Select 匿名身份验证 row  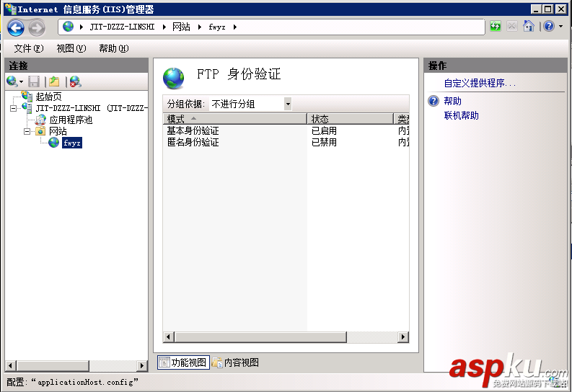[286, 142]
